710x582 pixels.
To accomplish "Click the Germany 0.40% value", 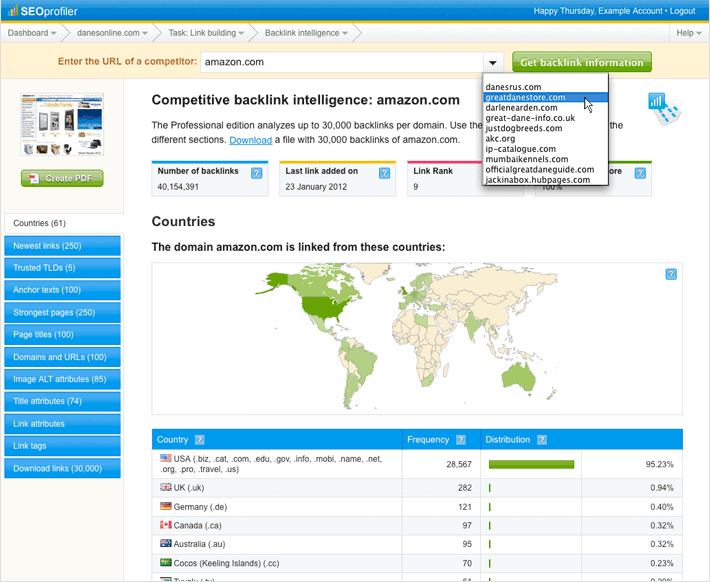I will (x=662, y=507).
